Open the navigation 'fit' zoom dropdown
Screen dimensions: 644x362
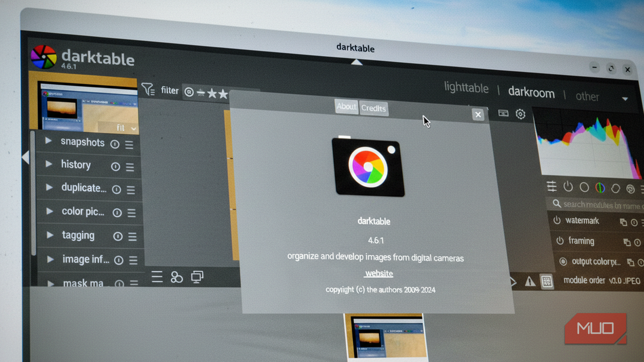tap(127, 128)
